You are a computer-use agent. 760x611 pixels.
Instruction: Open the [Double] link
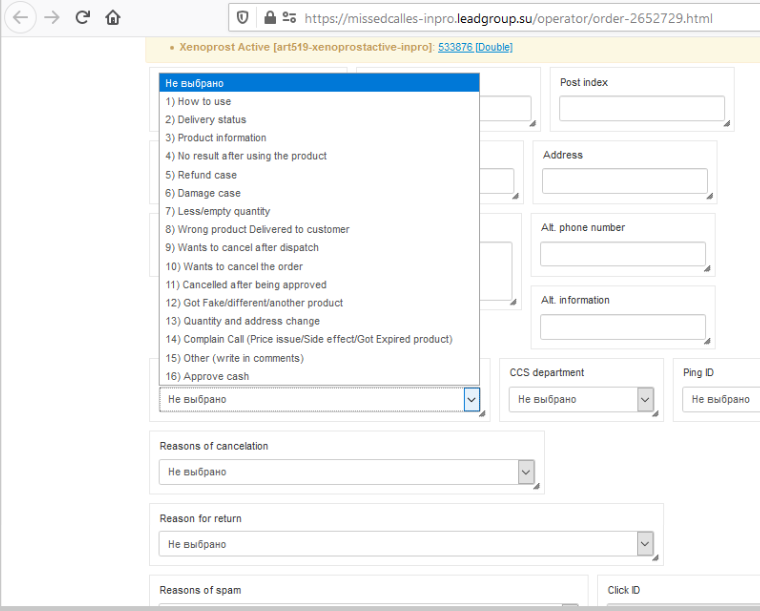tap(494, 47)
